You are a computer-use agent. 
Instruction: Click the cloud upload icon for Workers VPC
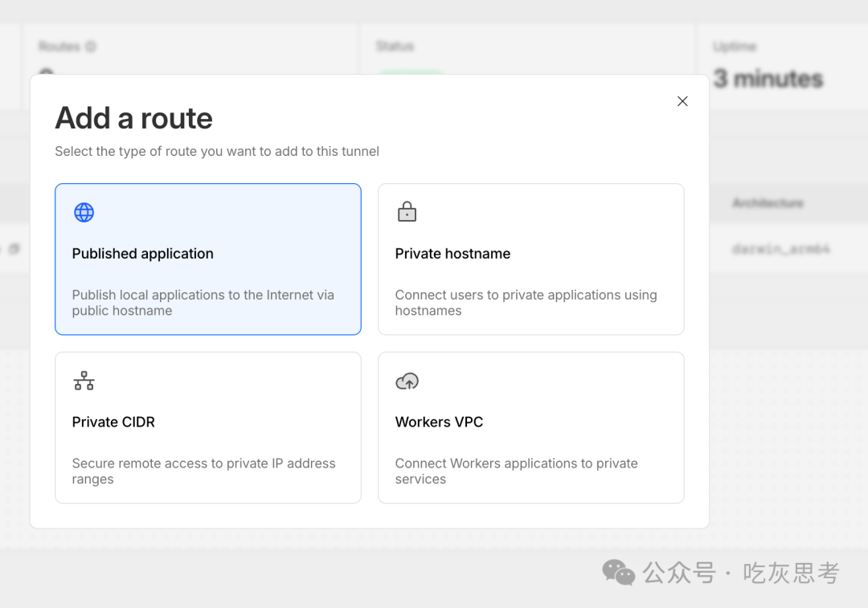coord(407,381)
